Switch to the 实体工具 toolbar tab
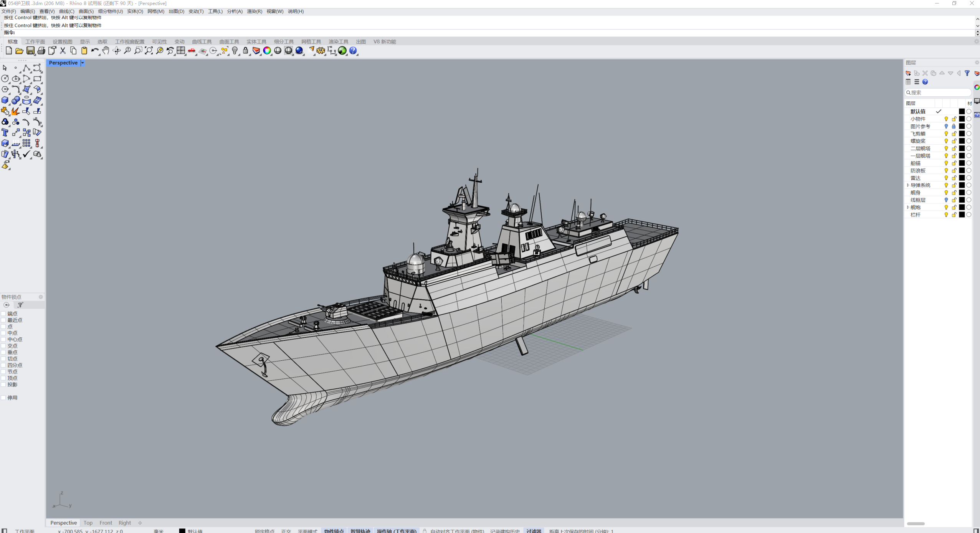This screenshot has height=533, width=980. click(x=256, y=41)
